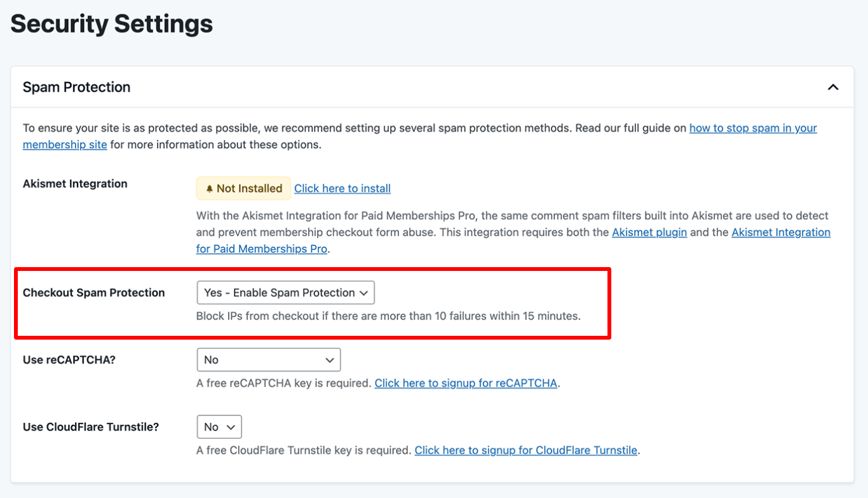Click the Checkout Spam Protection label
868x498 pixels.
[x=93, y=293]
